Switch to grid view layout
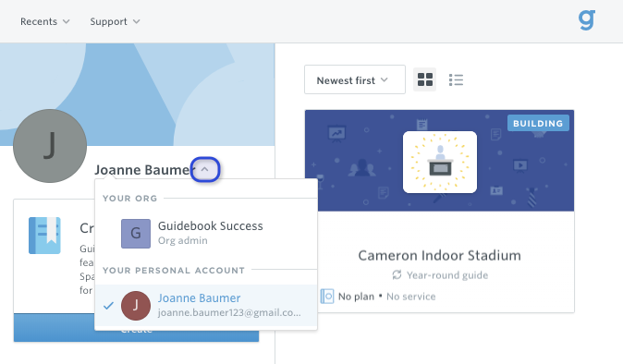Viewport: 623px width, 364px height. point(425,79)
